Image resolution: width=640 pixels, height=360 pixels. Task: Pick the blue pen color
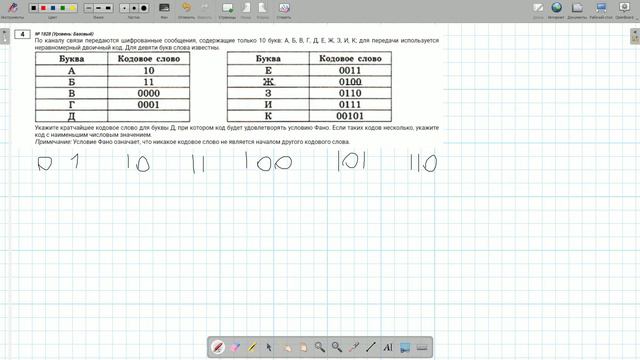[x=53, y=8]
